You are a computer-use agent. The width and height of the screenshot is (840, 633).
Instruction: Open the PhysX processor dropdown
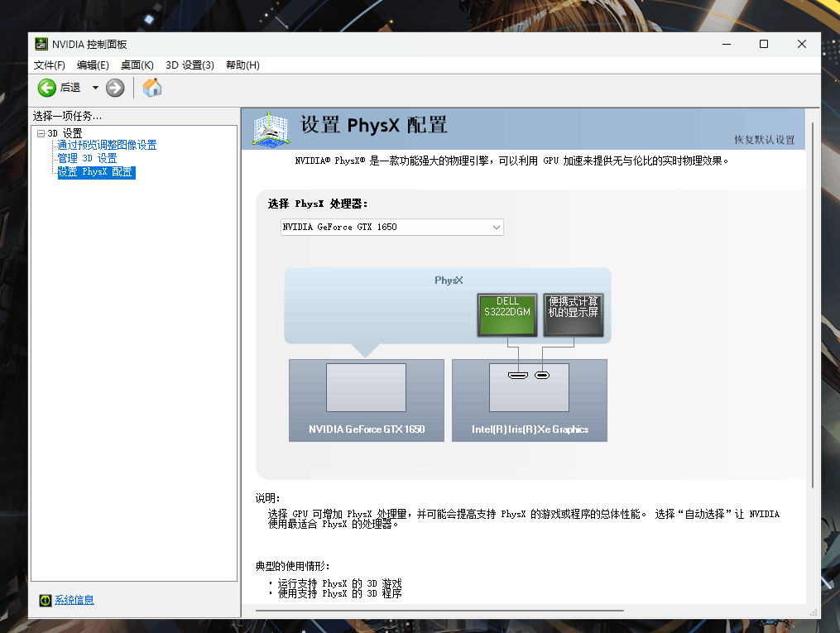tap(392, 227)
